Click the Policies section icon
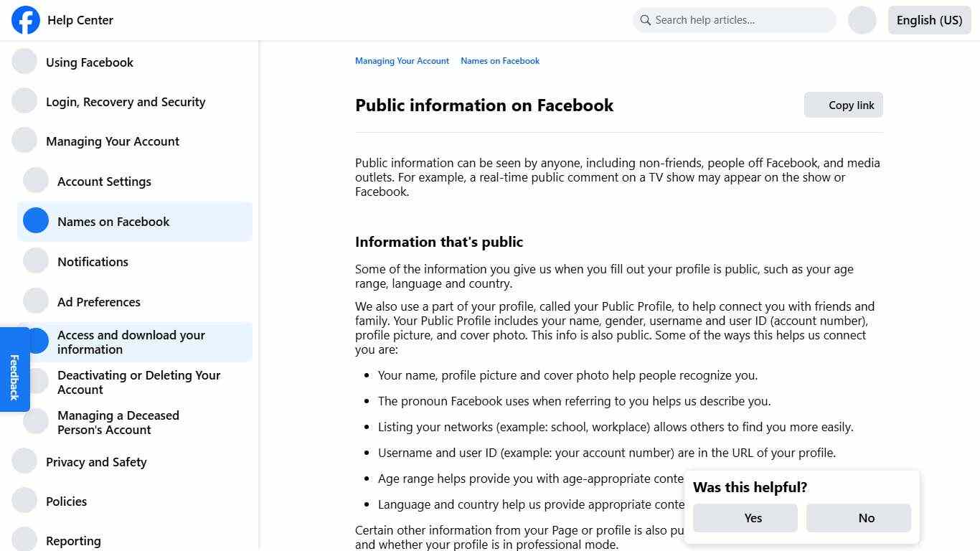Image resolution: width=980 pixels, height=551 pixels. click(x=24, y=500)
